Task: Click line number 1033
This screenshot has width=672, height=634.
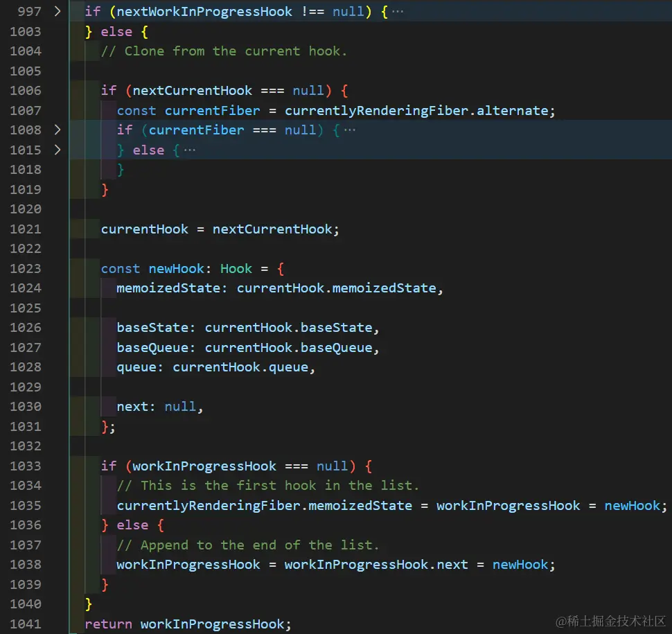Action: tap(26, 466)
